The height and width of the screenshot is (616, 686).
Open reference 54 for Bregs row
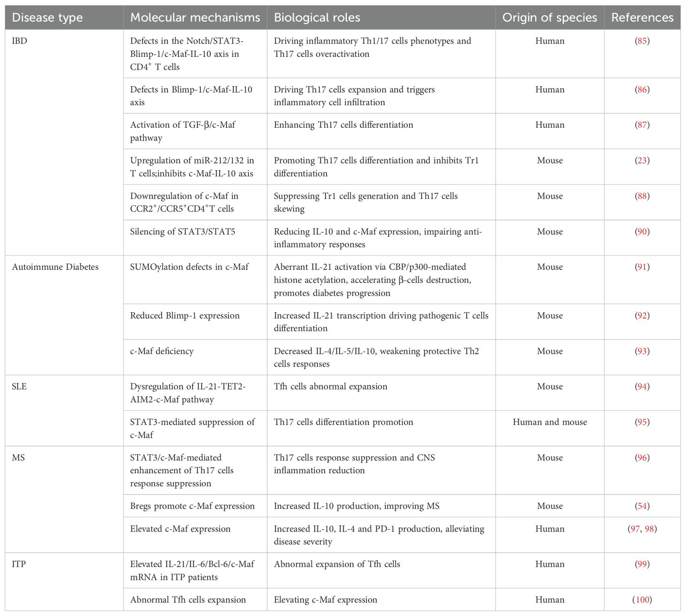coord(642,506)
